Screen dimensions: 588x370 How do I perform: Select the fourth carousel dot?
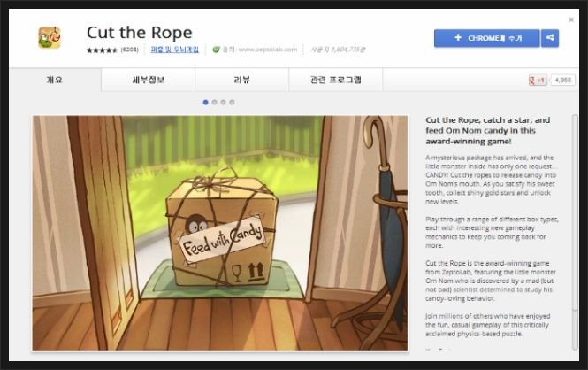233,102
